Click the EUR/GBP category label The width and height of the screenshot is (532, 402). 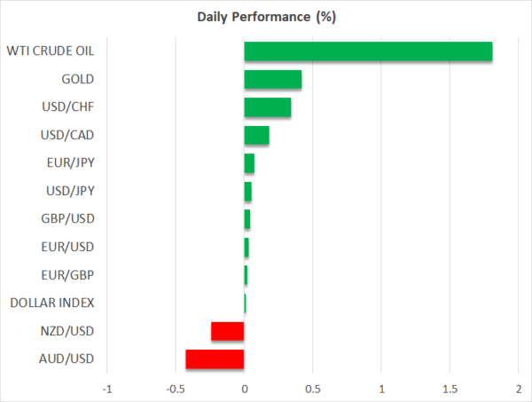point(70,275)
